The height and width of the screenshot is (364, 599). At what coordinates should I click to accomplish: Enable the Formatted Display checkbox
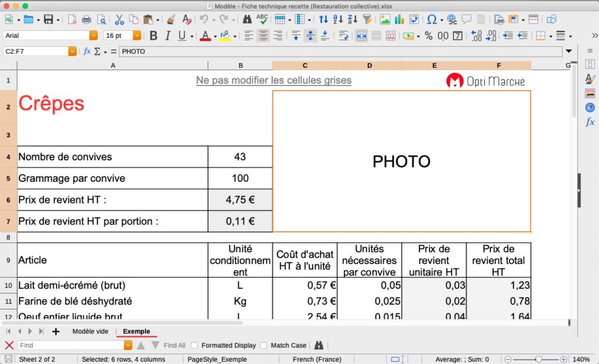pos(195,345)
